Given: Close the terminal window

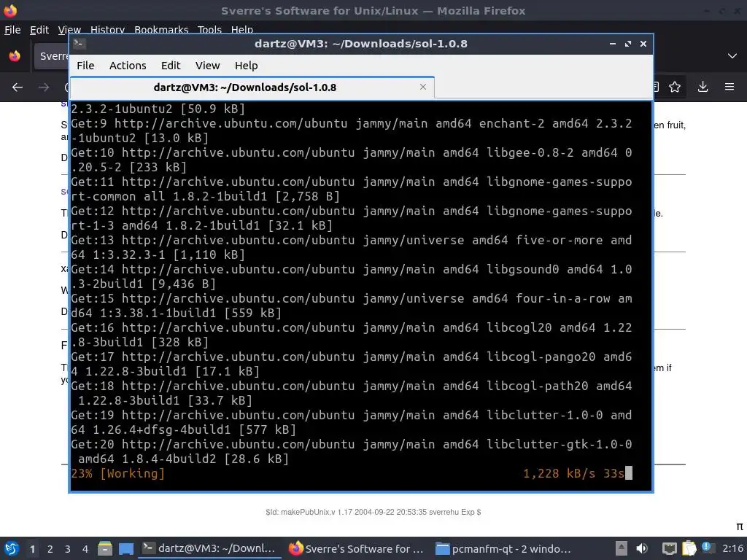Looking at the screenshot, I should (x=643, y=44).
